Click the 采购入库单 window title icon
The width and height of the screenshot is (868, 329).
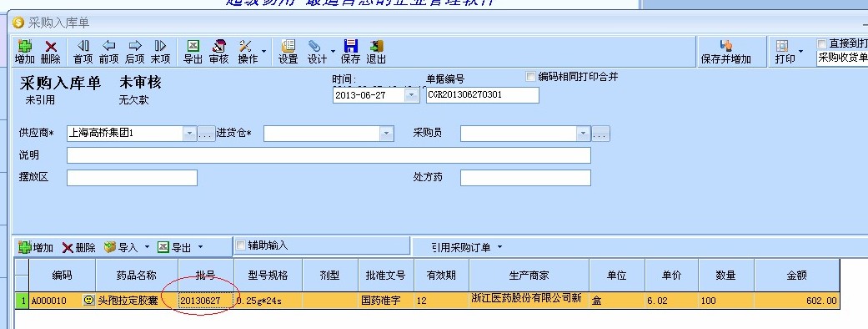coord(18,23)
